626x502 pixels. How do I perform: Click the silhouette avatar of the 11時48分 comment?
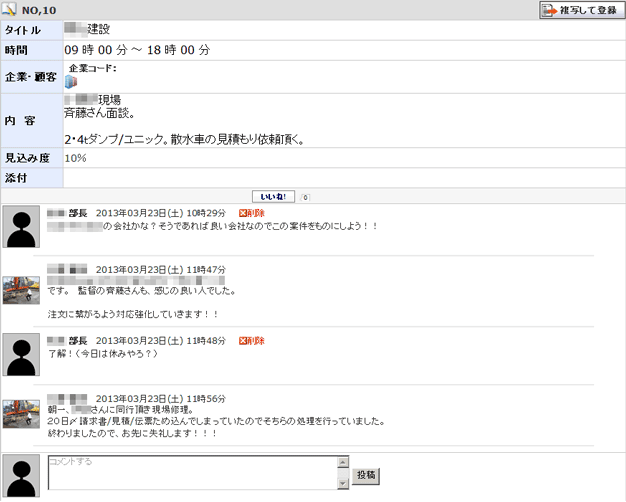tap(21, 354)
